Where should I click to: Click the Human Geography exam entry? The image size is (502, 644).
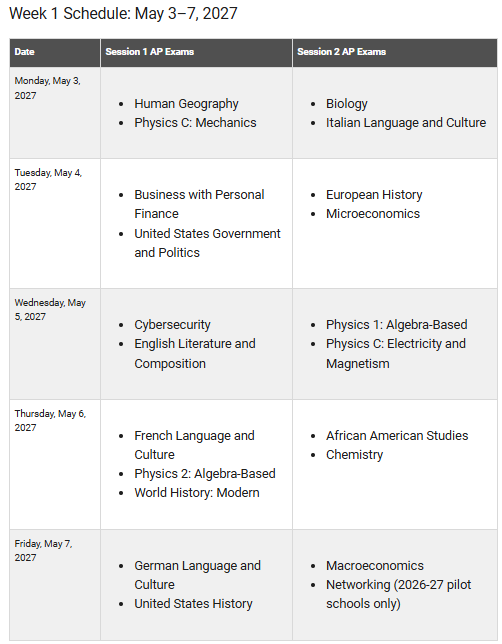[186, 104]
